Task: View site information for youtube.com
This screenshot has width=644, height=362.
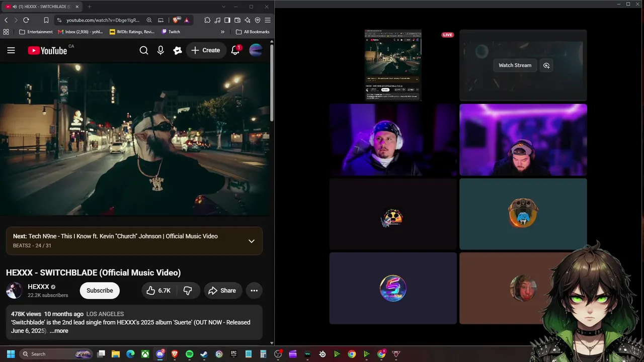Action: 59,20
